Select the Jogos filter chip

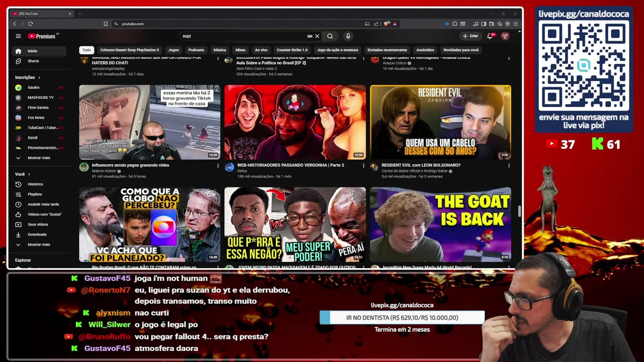(174, 50)
